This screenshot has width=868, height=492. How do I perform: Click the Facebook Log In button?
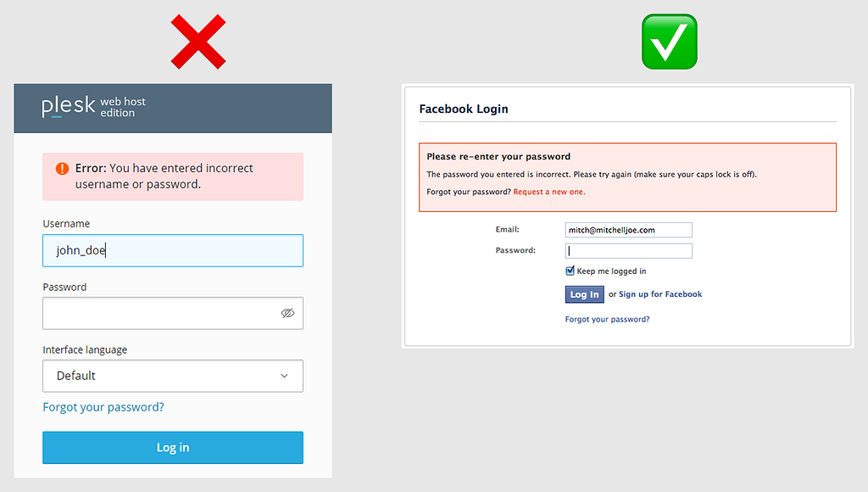tap(584, 294)
